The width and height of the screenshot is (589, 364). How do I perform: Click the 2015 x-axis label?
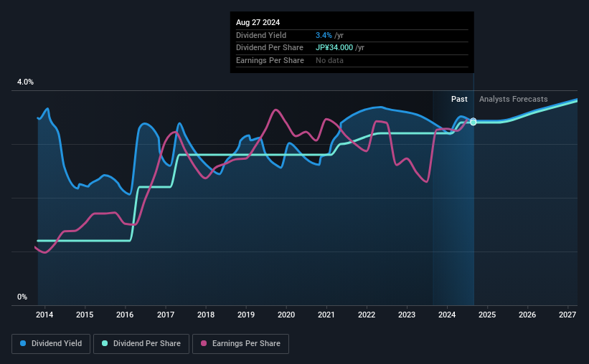85,315
